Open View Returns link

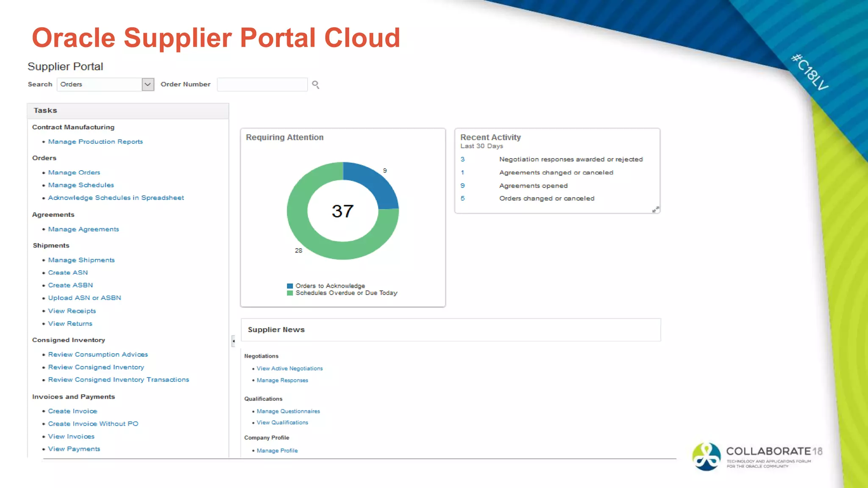(x=70, y=324)
